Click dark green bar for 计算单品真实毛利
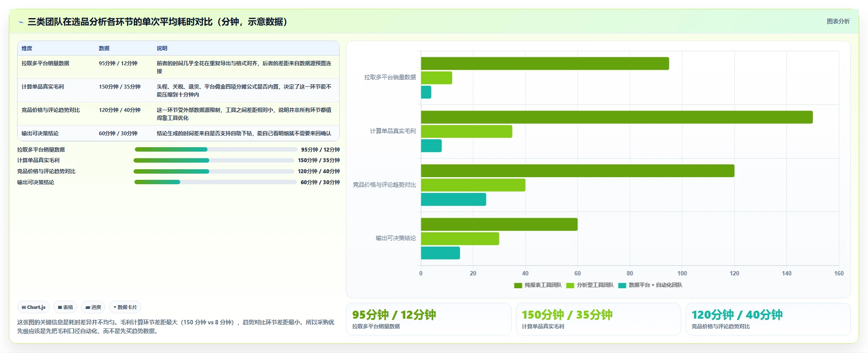This screenshot has width=868, height=353. point(617,117)
